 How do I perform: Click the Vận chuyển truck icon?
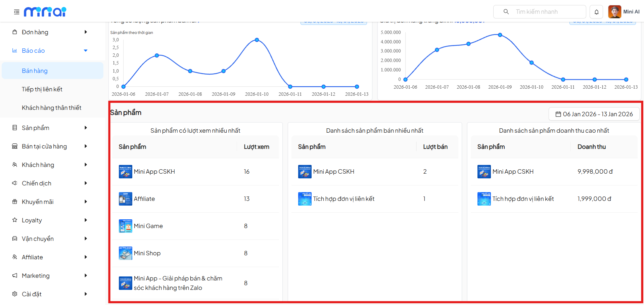click(14, 239)
